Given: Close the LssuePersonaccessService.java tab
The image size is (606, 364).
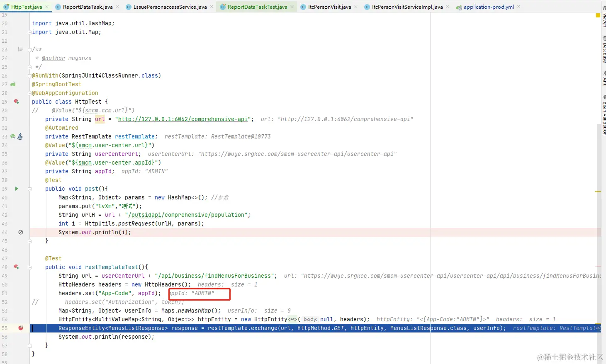Looking at the screenshot, I should coord(212,7).
